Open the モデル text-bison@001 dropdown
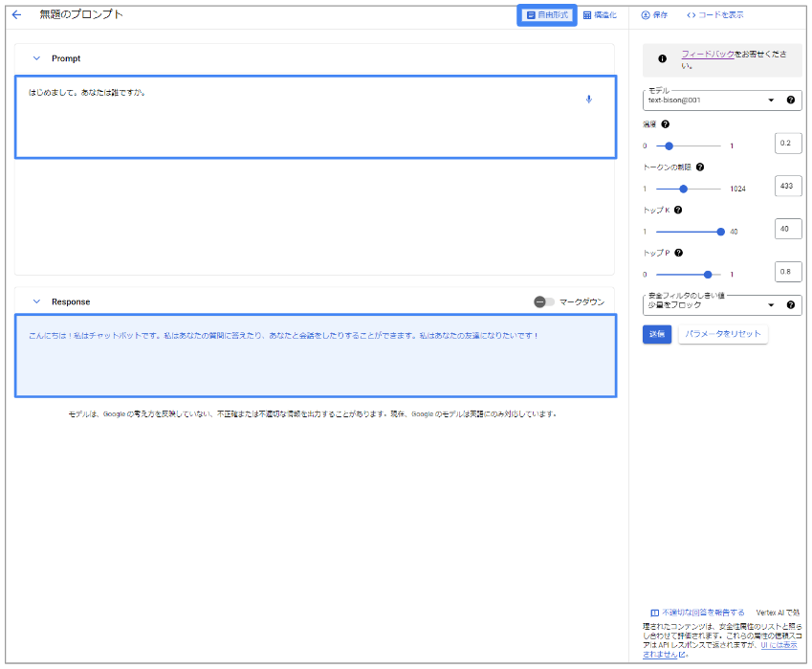Screen dimensions: 812x669 712,100
